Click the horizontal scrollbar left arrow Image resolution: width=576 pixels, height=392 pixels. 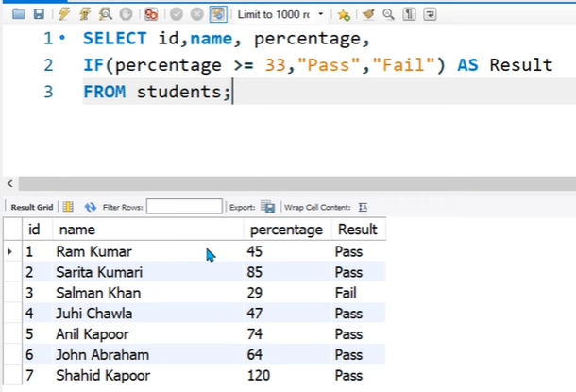(x=10, y=183)
